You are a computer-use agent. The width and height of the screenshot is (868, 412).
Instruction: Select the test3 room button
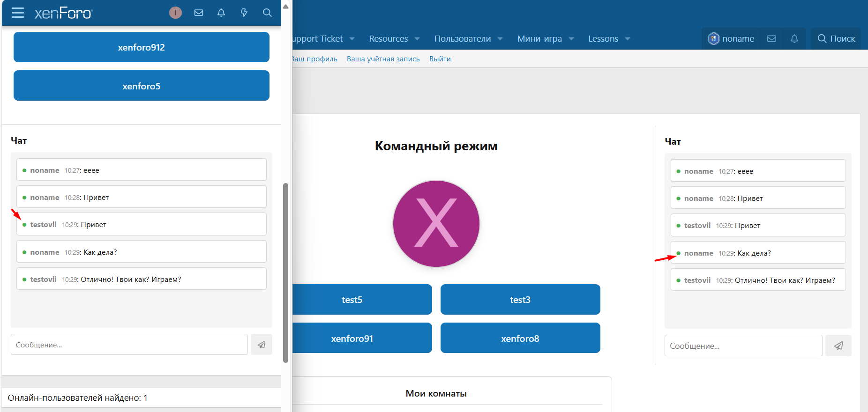click(520, 300)
